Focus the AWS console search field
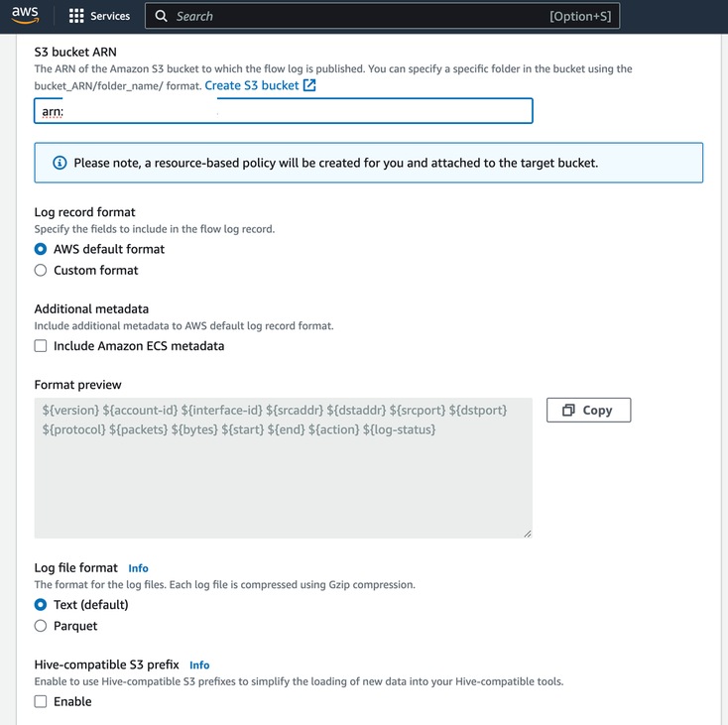Screen dimensions: 728x725 pos(382,16)
